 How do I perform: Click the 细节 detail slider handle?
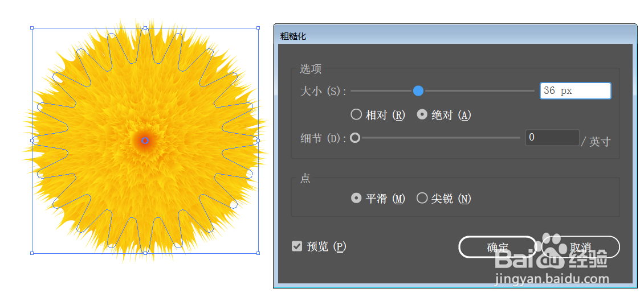point(355,138)
